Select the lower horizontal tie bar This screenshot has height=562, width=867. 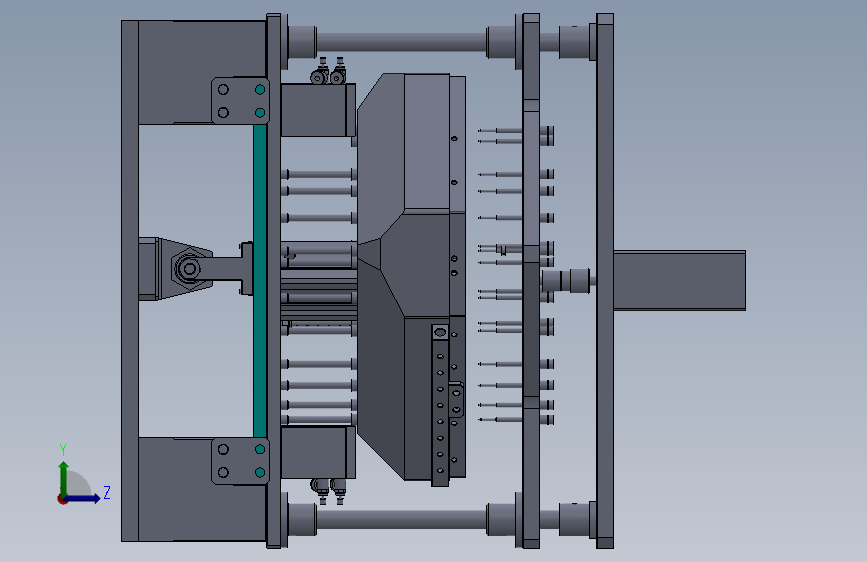pos(401,520)
